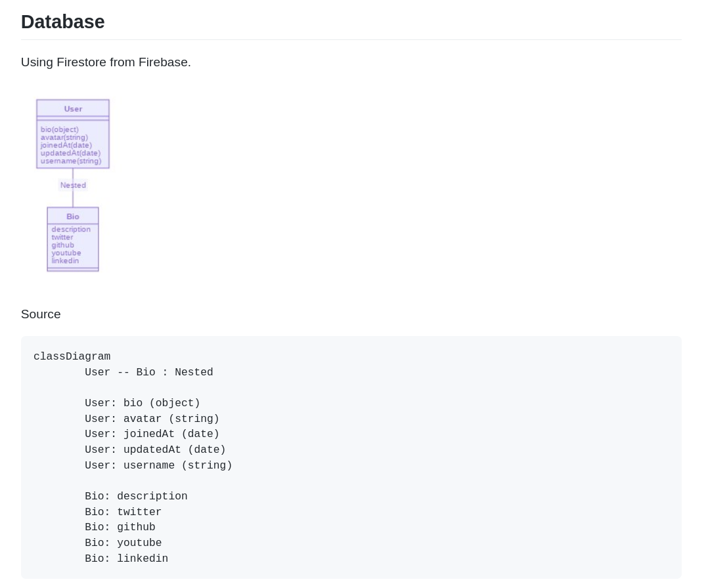Click description field in the Bio box
Screen dimensions: 706x588
(x=71, y=230)
